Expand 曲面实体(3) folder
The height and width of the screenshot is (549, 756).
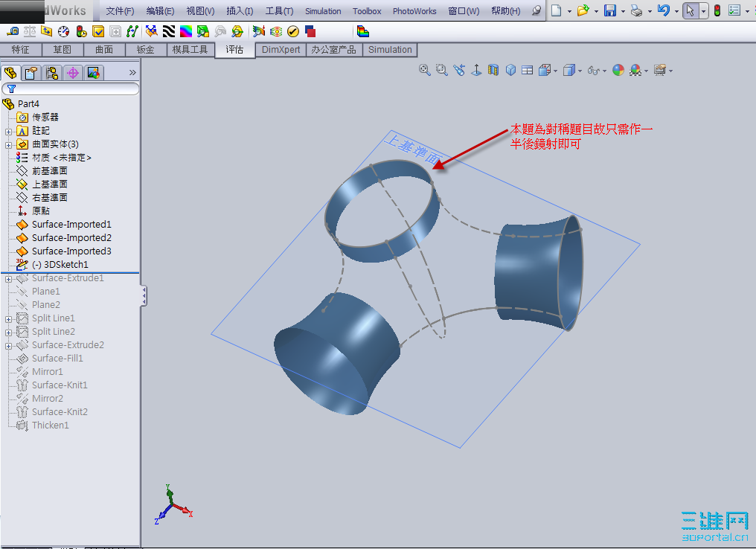tap(8, 144)
